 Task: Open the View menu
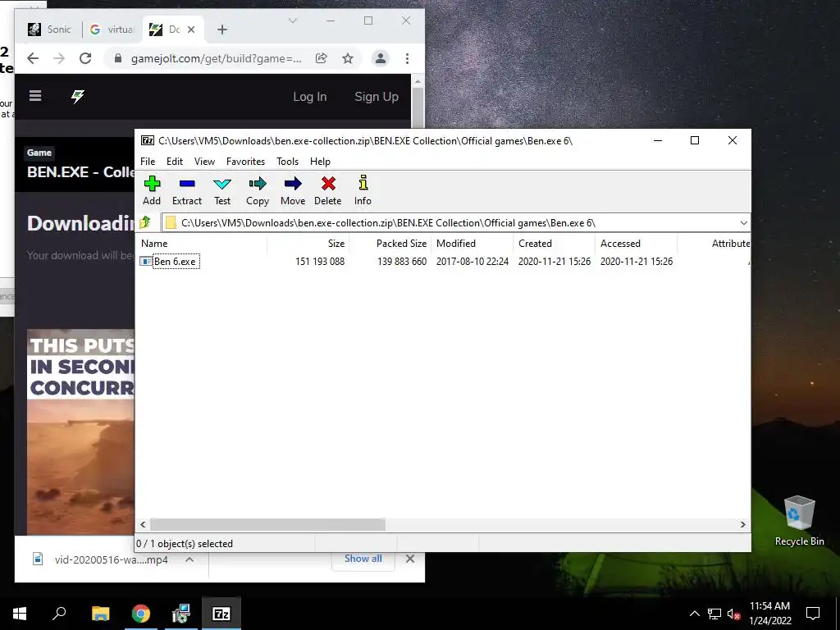[x=204, y=162]
